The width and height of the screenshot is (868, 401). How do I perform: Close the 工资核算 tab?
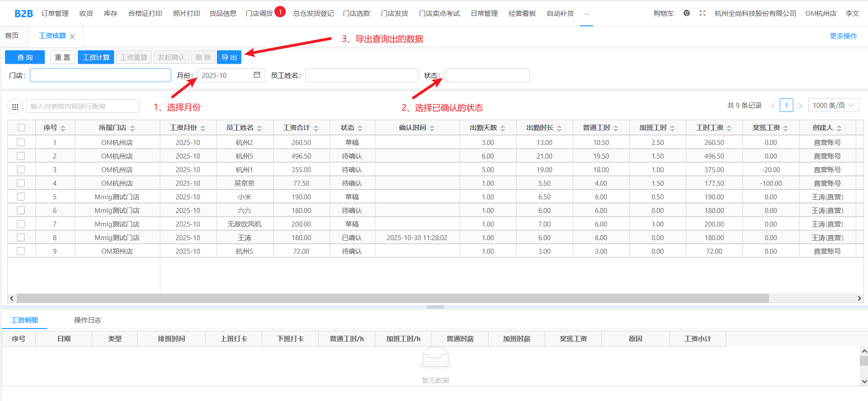tap(72, 36)
